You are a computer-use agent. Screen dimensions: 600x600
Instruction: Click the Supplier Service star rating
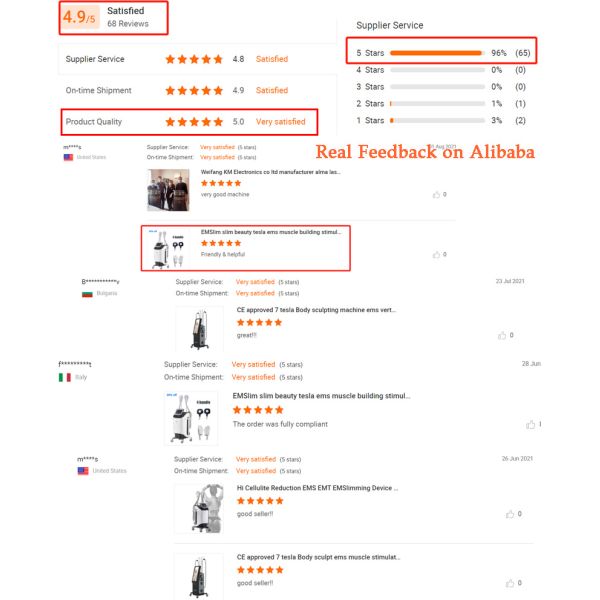point(194,59)
